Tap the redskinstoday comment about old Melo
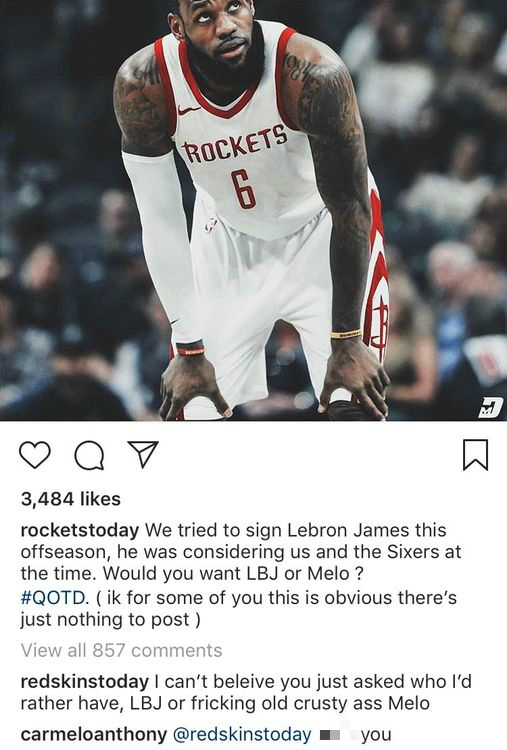The width and height of the screenshot is (507, 750). point(246,692)
